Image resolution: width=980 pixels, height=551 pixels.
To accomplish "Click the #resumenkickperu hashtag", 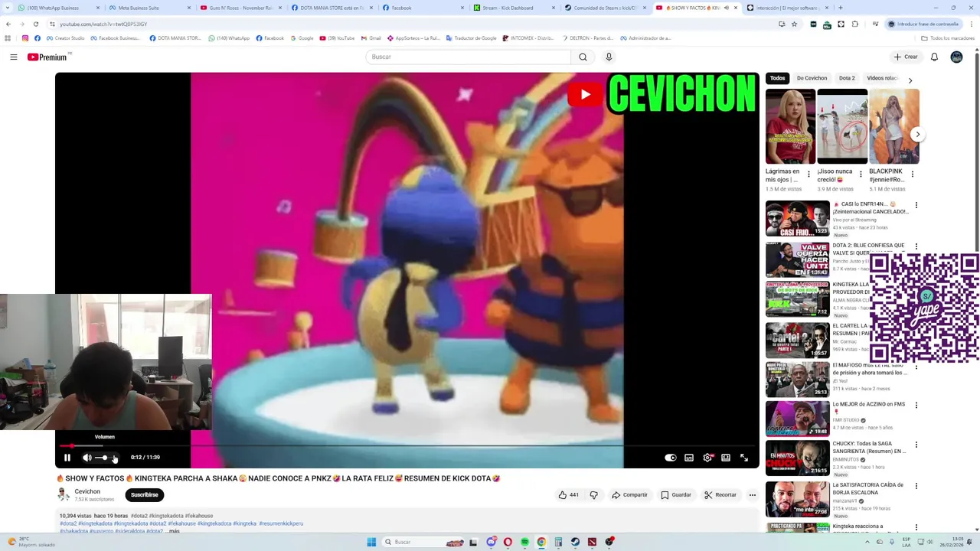I will pyautogui.click(x=281, y=523).
